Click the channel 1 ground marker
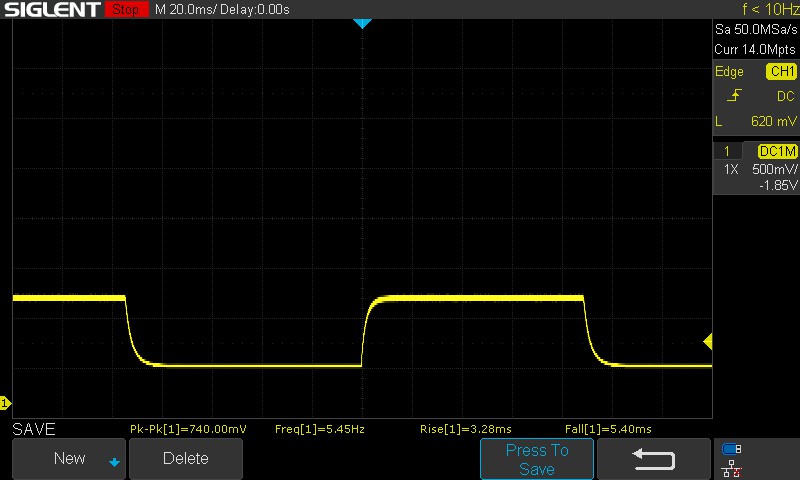The image size is (800, 480). pyautogui.click(x=5, y=403)
